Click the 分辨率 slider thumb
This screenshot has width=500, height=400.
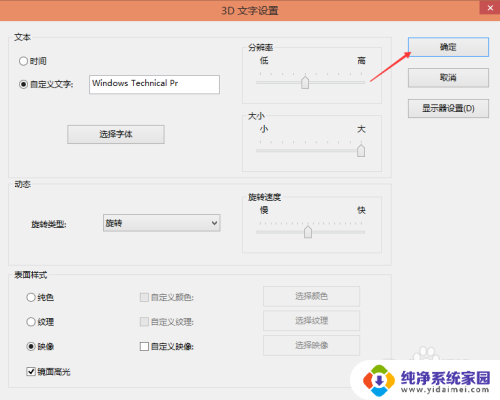[x=305, y=82]
